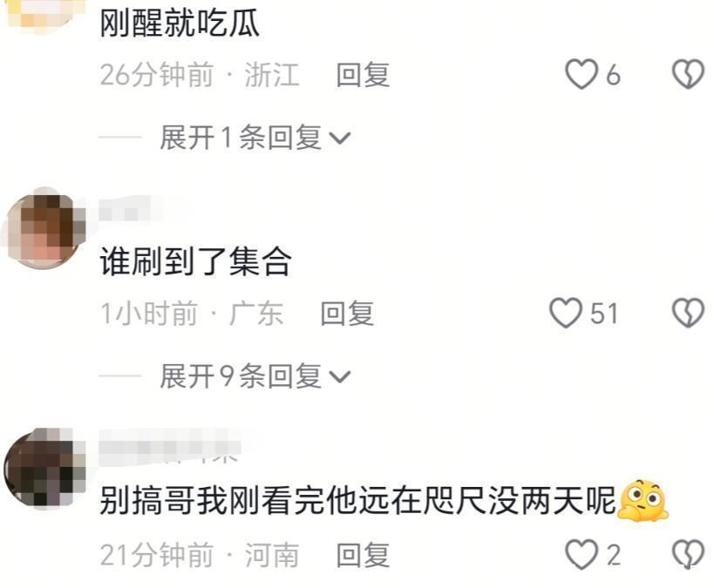This screenshot has height=588, width=714.
Task: Open the avatar of the 广东 commenter
Action: (44, 229)
